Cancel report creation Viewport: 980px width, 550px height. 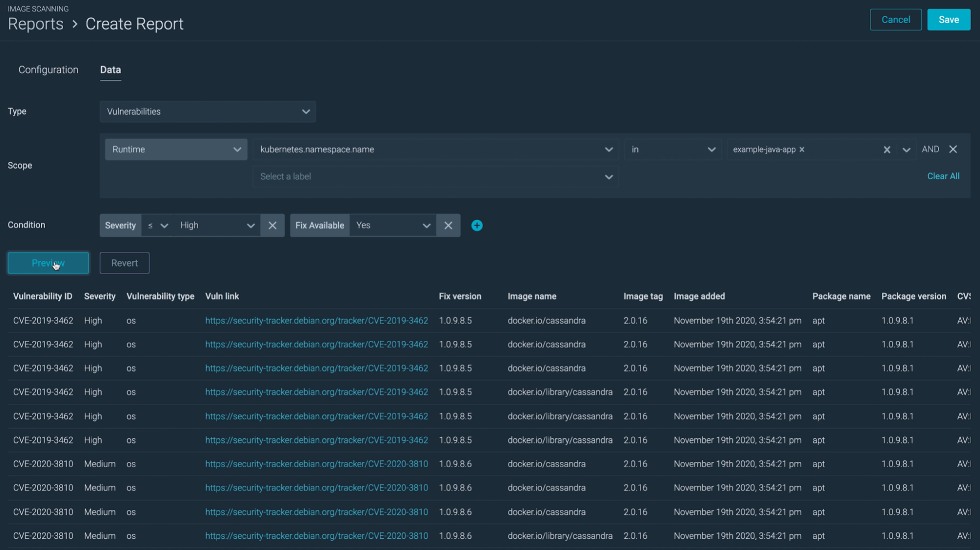click(895, 20)
